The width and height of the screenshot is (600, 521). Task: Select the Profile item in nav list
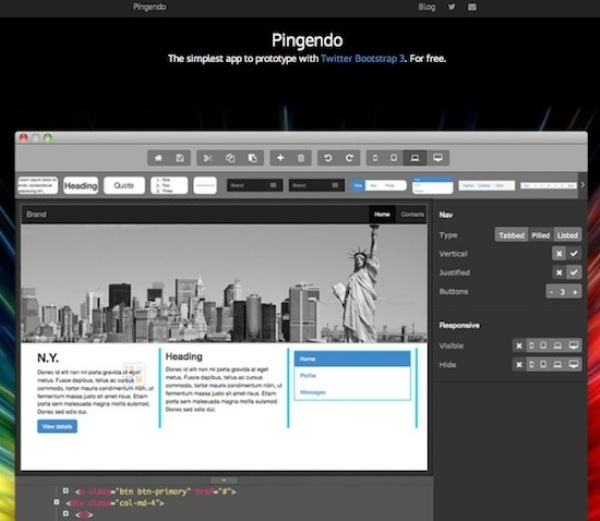pyautogui.click(x=308, y=376)
